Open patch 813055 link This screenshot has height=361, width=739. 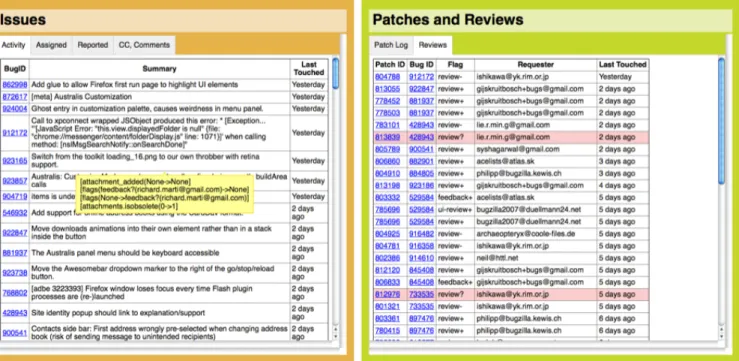click(x=387, y=89)
